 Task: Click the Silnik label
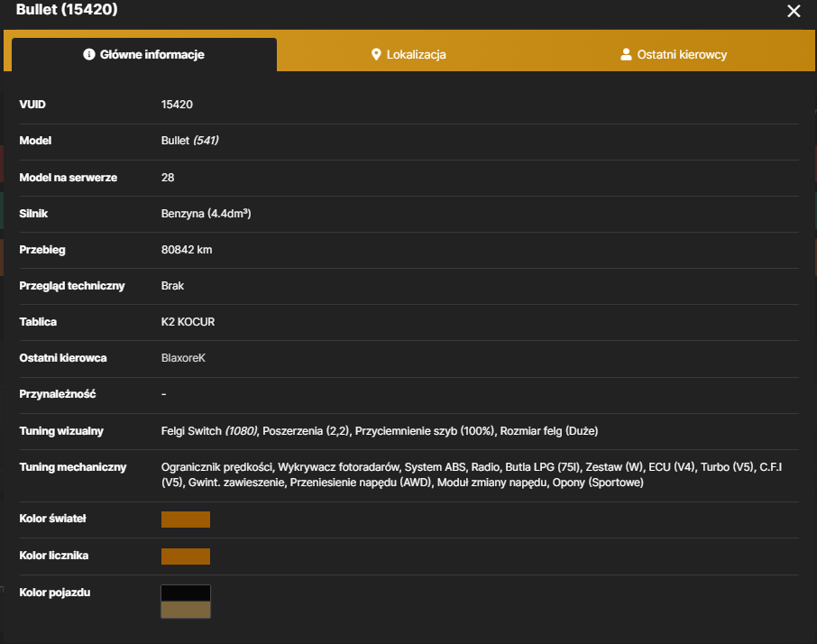pyautogui.click(x=33, y=213)
